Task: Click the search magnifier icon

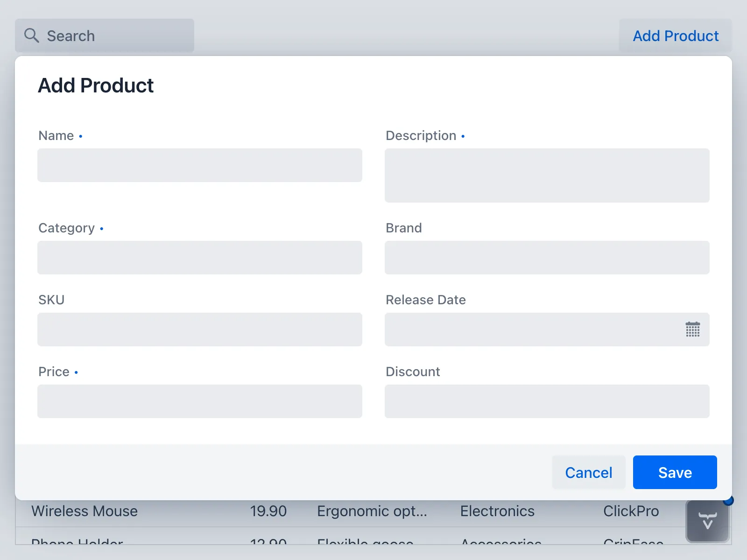Action: click(x=31, y=35)
